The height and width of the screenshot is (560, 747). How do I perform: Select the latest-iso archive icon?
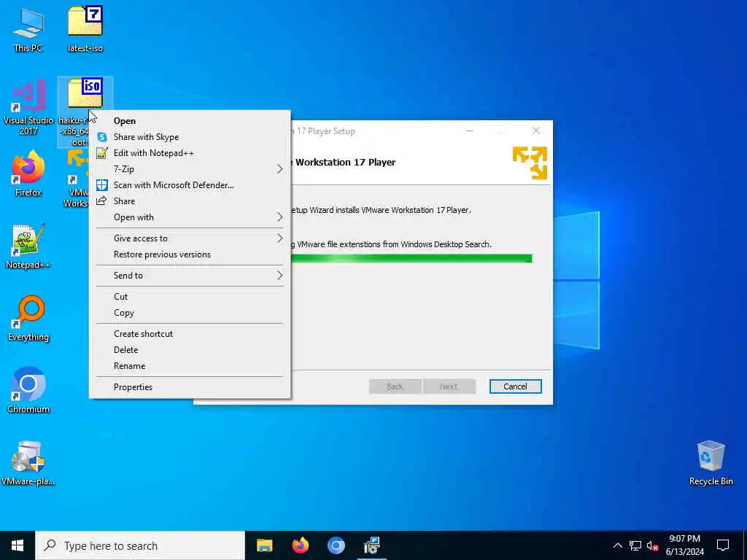point(85,29)
